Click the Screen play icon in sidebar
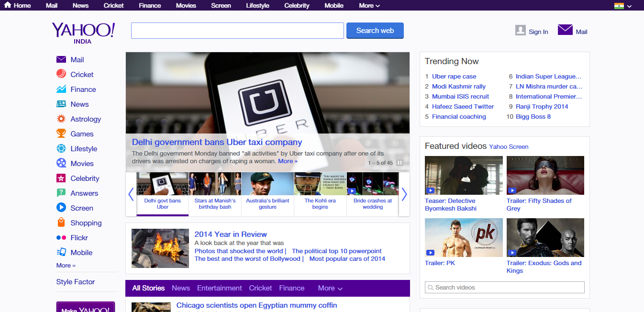The width and height of the screenshot is (644, 312). pos(61,208)
